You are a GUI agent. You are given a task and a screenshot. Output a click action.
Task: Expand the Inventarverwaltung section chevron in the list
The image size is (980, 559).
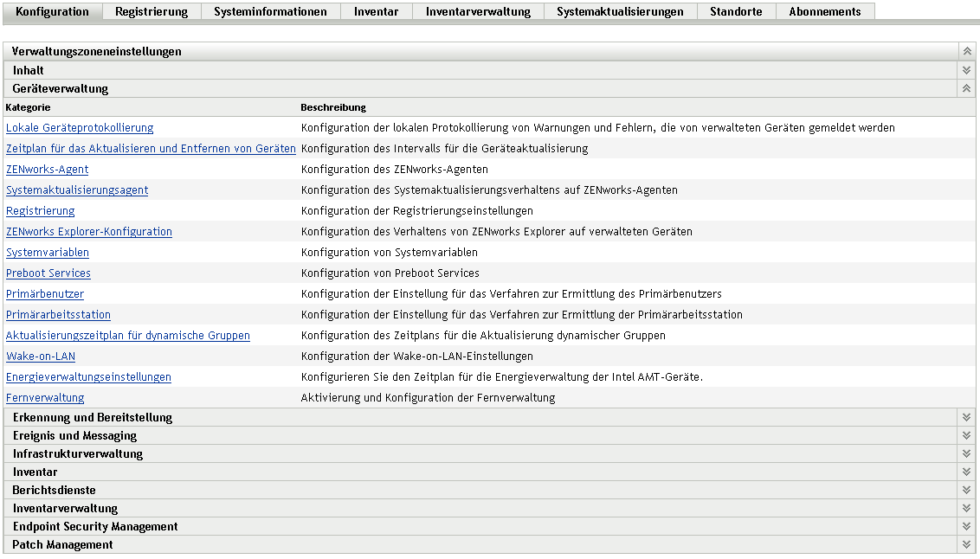tap(967, 508)
